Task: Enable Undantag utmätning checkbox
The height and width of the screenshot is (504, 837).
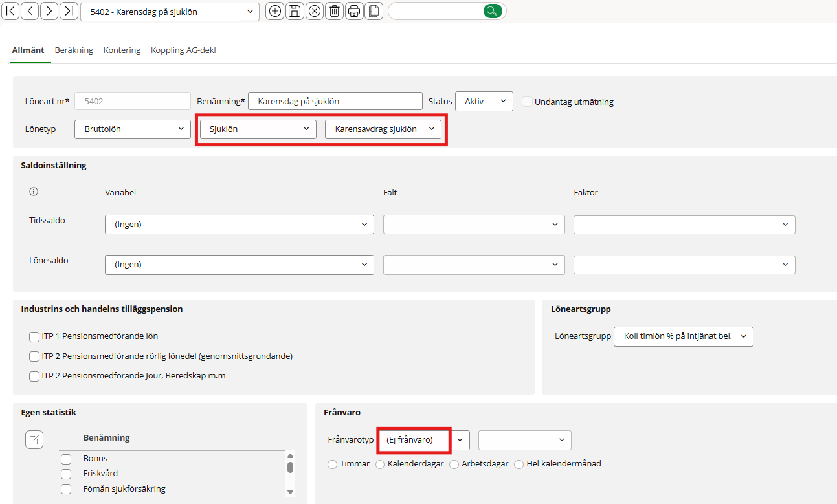Action: tap(528, 102)
